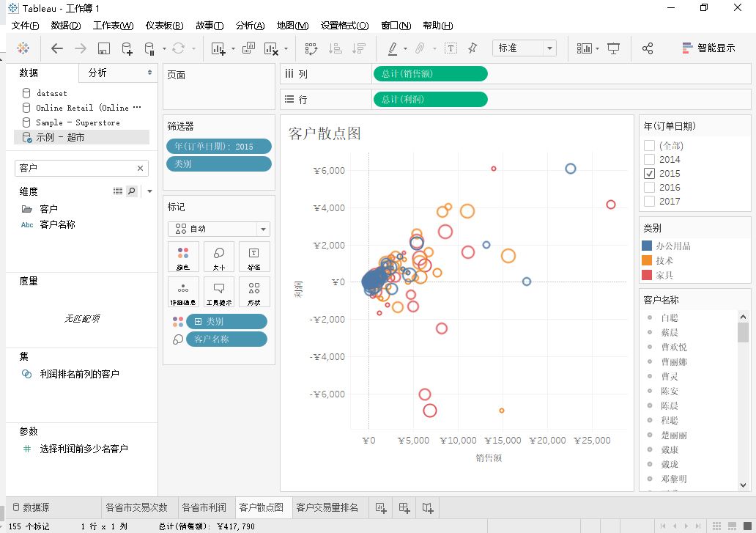This screenshot has height=533, width=756.
Task: Check the 2017 year filter box
Action: 650,201
